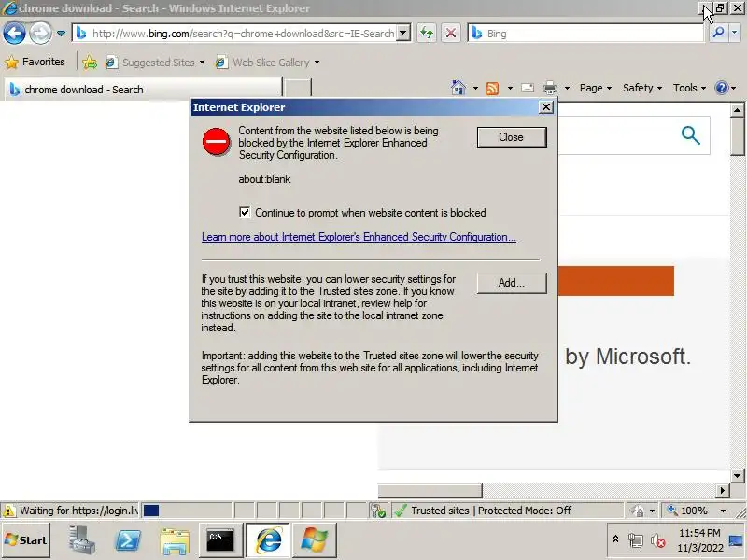747x560 pixels.
Task: Close the Internet Explorer dialog with X
Action: click(546, 107)
